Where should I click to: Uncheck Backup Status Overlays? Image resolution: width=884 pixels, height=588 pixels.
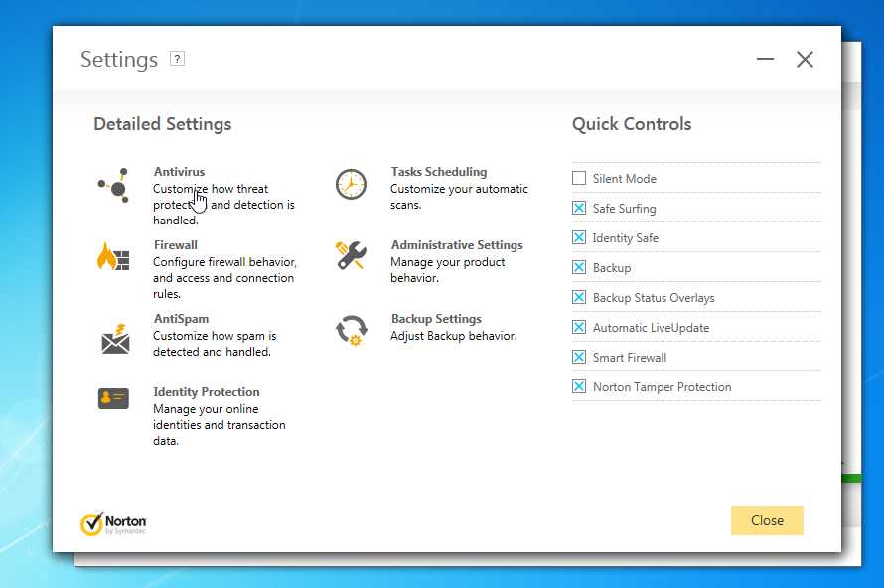[579, 298]
